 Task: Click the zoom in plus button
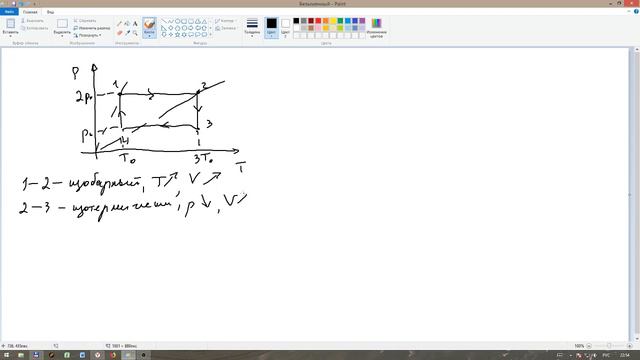[x=629, y=346]
